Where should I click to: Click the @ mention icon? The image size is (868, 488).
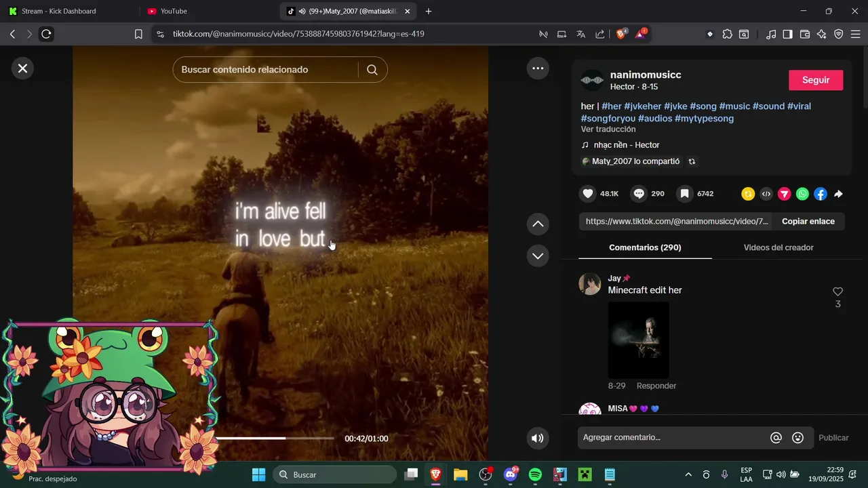click(x=776, y=438)
